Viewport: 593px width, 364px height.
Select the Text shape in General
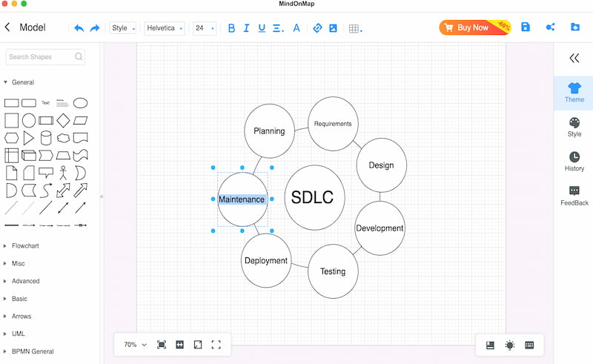click(x=46, y=103)
